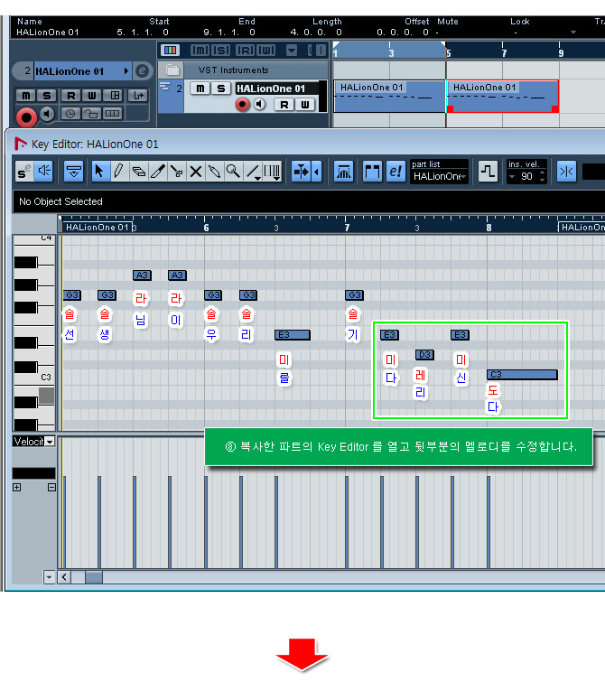Toggle inspector Read automation R button
The image size is (605, 700).
pyautogui.click(x=71, y=95)
